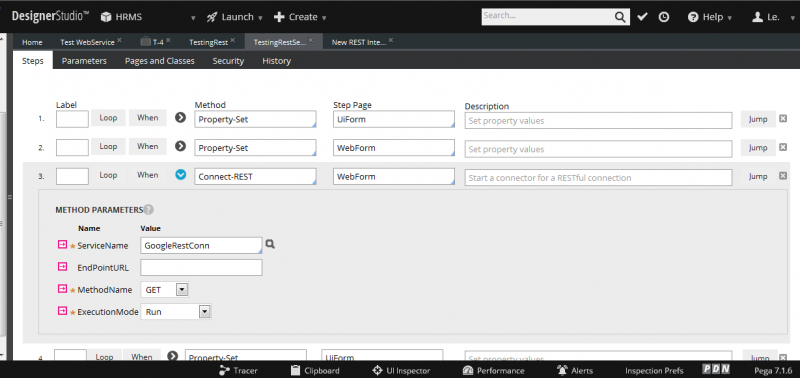The height and width of the screenshot is (378, 800).
Task: Click the Create plus icon
Action: tap(279, 17)
